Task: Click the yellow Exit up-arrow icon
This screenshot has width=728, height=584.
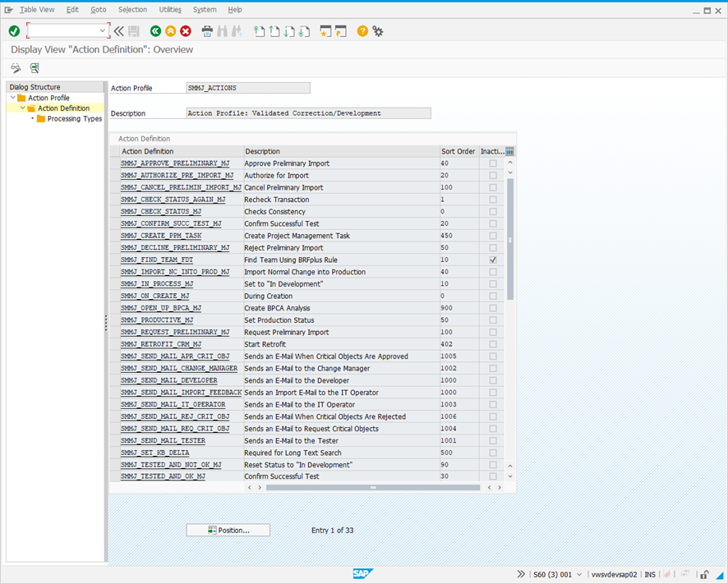Action: coord(170,31)
